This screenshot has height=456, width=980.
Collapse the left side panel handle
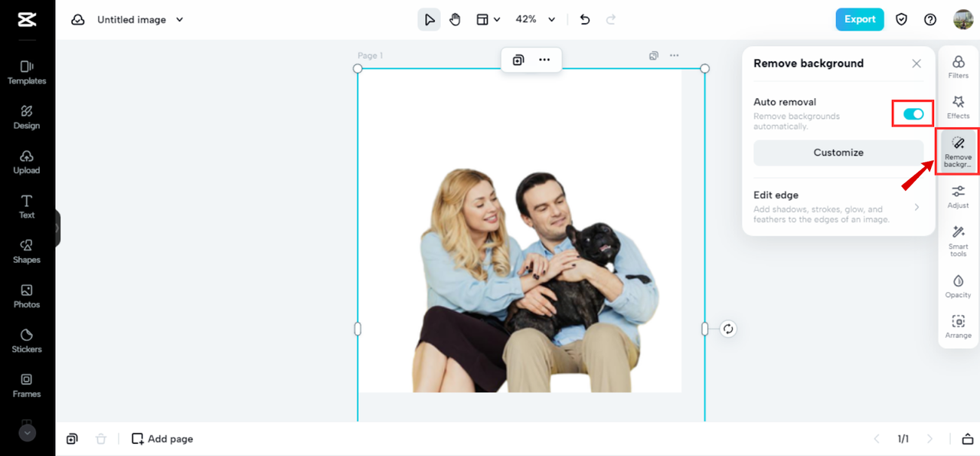(57, 228)
